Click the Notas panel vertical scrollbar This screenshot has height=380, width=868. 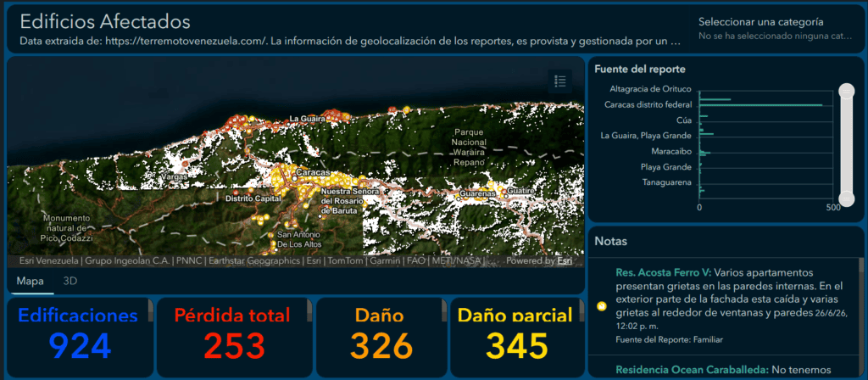pos(861,318)
